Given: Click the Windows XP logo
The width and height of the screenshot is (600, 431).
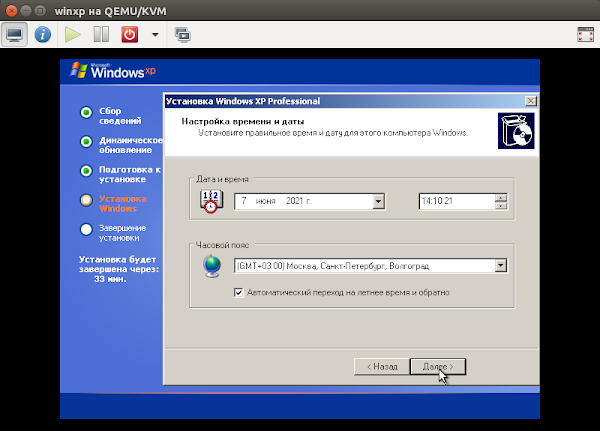Looking at the screenshot, I should [x=113, y=71].
